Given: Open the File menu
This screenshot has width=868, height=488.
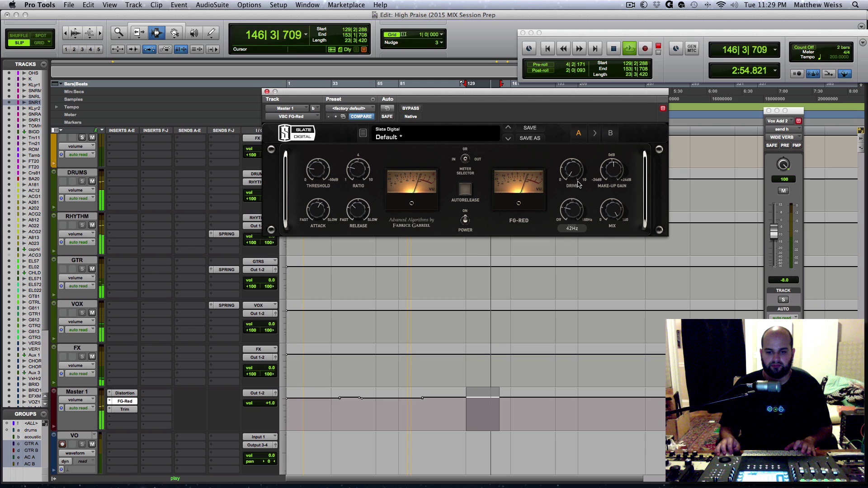Looking at the screenshot, I should click(x=69, y=5).
